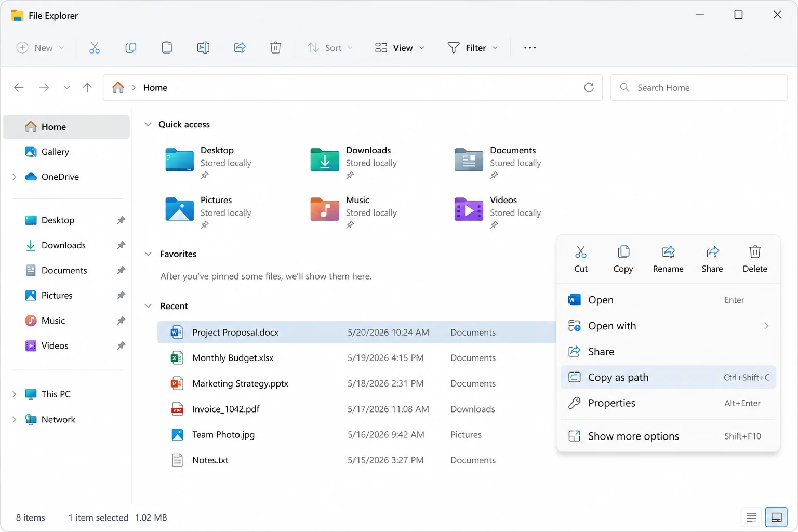Select Cut in the context menu
Screen dimensions: 798x532
tap(581, 259)
